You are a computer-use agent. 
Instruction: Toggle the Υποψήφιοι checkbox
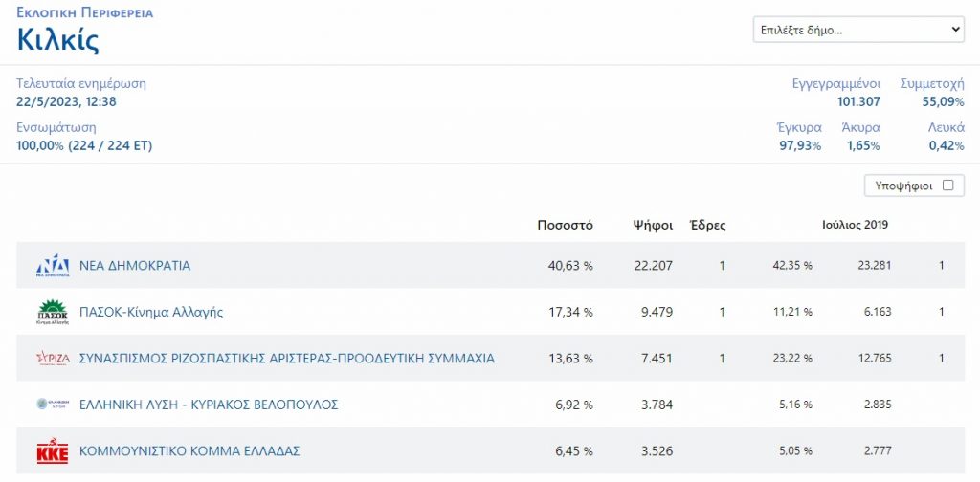pyautogui.click(x=947, y=186)
